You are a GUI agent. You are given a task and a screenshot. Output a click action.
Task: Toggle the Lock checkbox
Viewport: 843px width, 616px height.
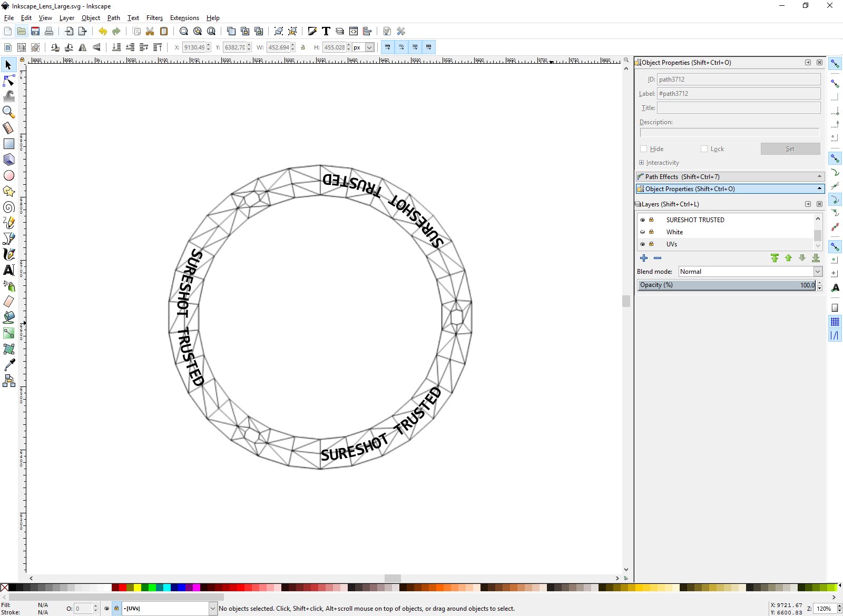pyautogui.click(x=704, y=149)
